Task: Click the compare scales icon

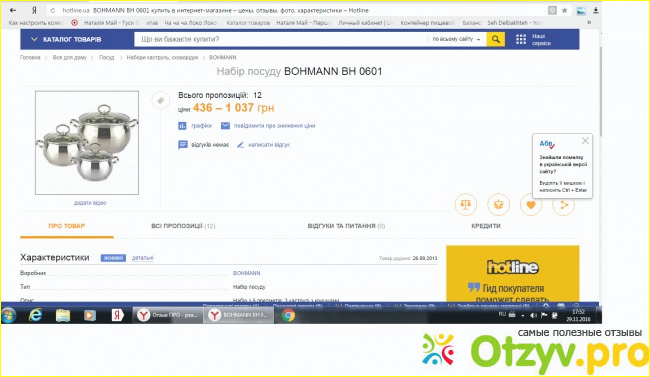Action: coord(466,204)
